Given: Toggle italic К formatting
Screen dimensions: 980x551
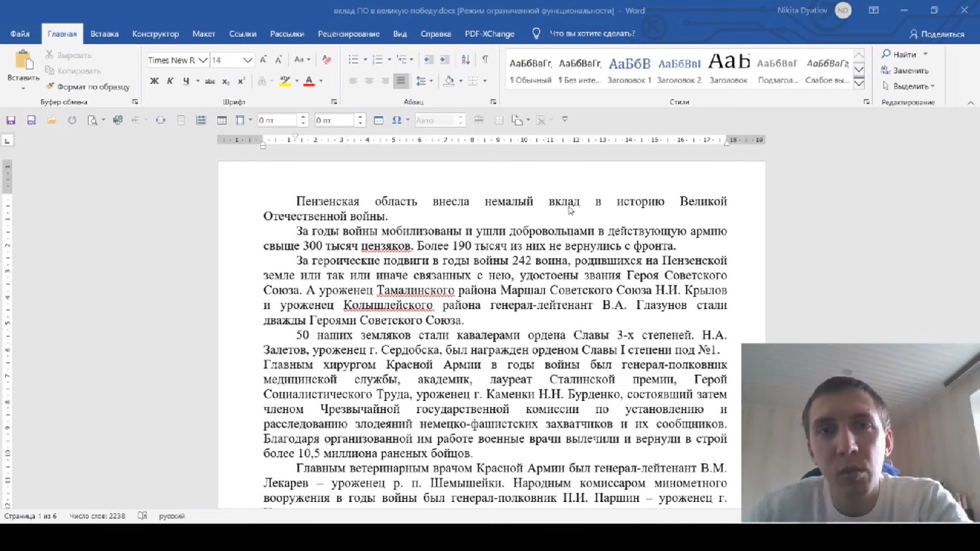Looking at the screenshot, I should [170, 81].
